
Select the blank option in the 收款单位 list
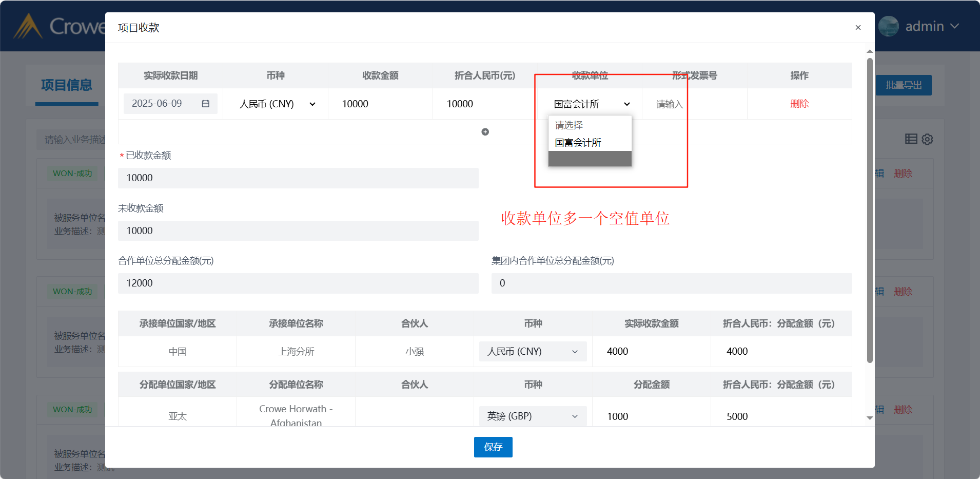590,159
